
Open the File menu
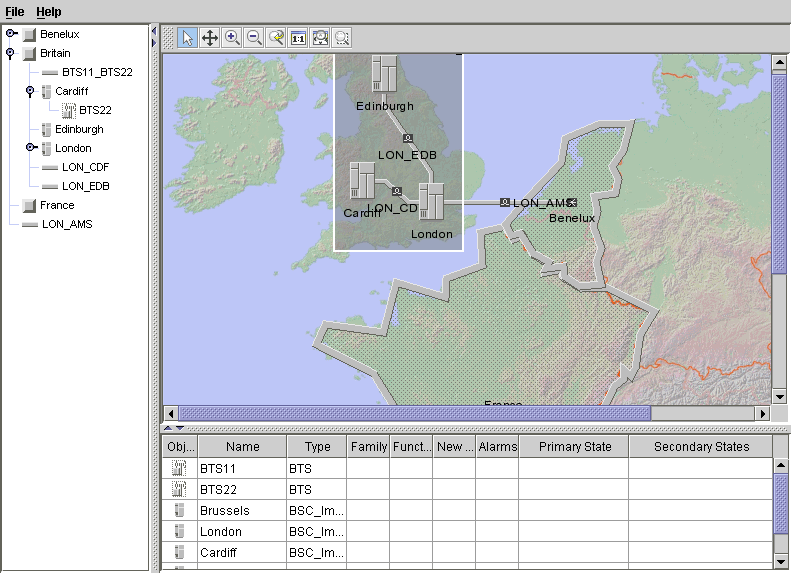pyautogui.click(x=15, y=12)
